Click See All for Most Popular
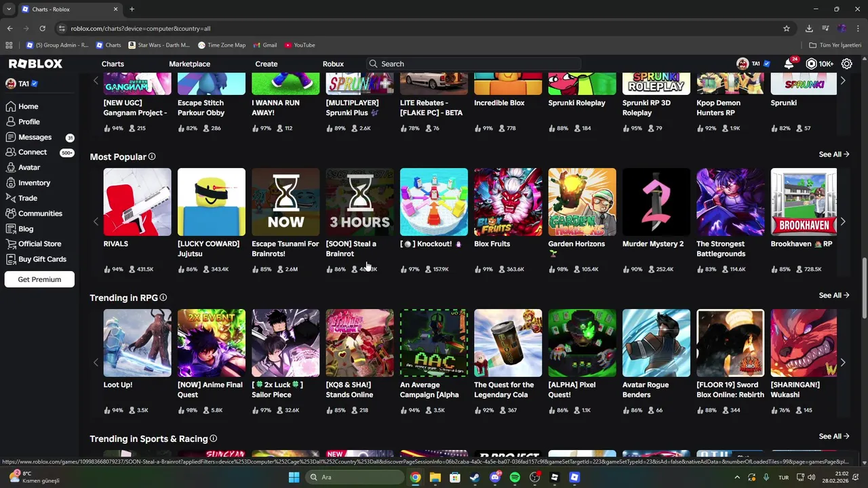 [833, 155]
